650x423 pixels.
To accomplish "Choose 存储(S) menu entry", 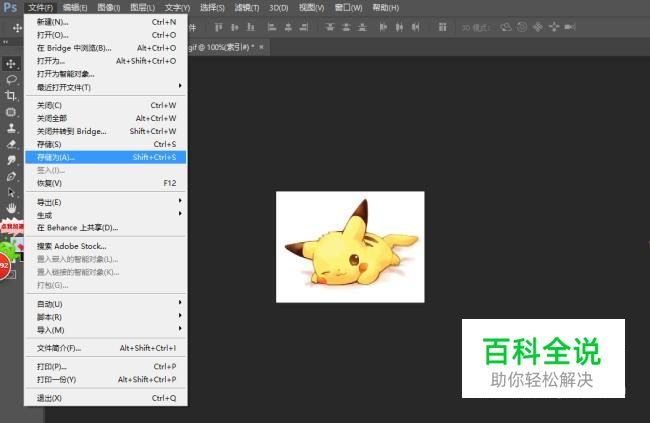I will click(x=105, y=144).
